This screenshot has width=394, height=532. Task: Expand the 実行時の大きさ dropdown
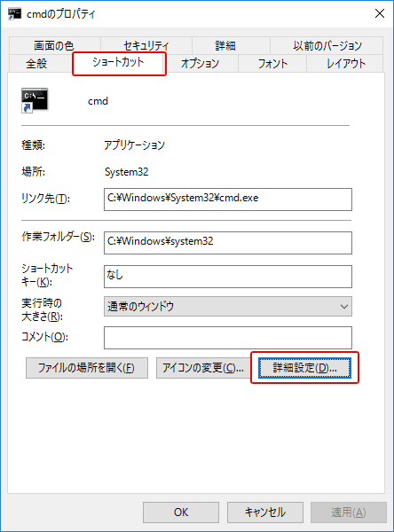click(228, 307)
